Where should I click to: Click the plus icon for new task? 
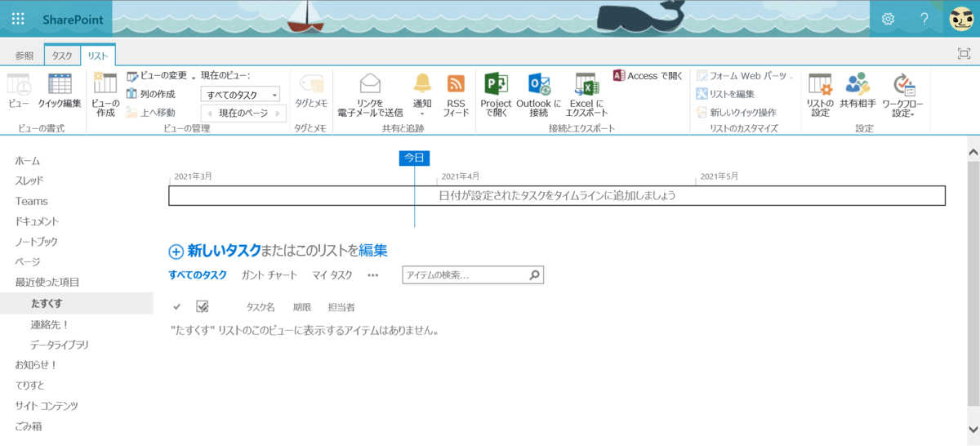(176, 252)
